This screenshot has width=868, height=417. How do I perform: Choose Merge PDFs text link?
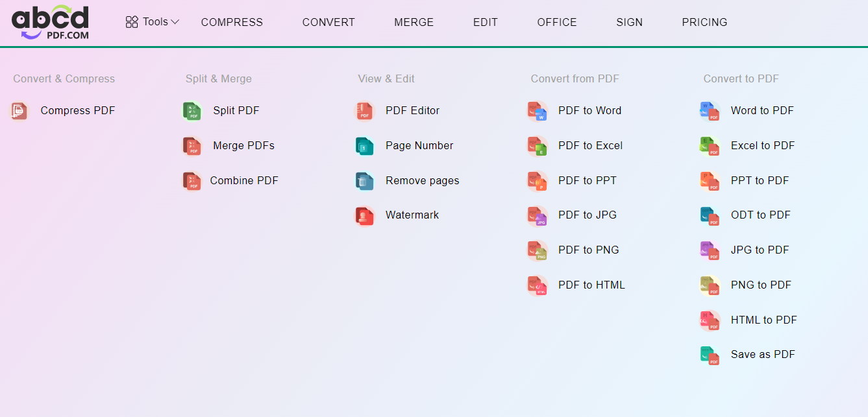pyautogui.click(x=243, y=146)
